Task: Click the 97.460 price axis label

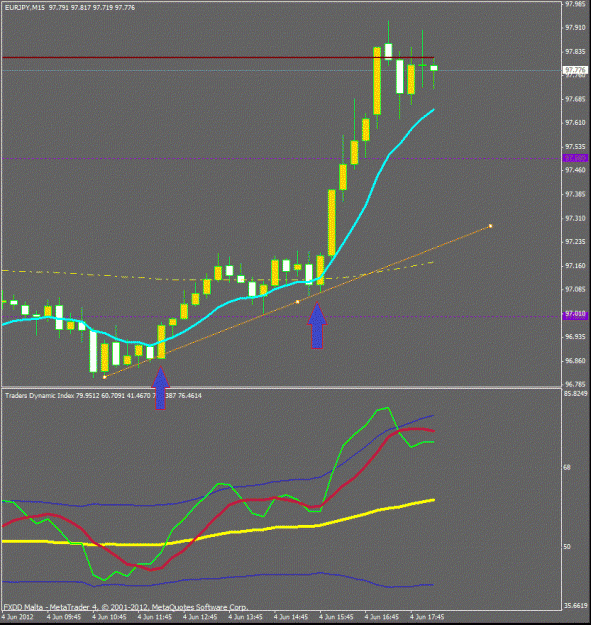Action: tap(575, 170)
